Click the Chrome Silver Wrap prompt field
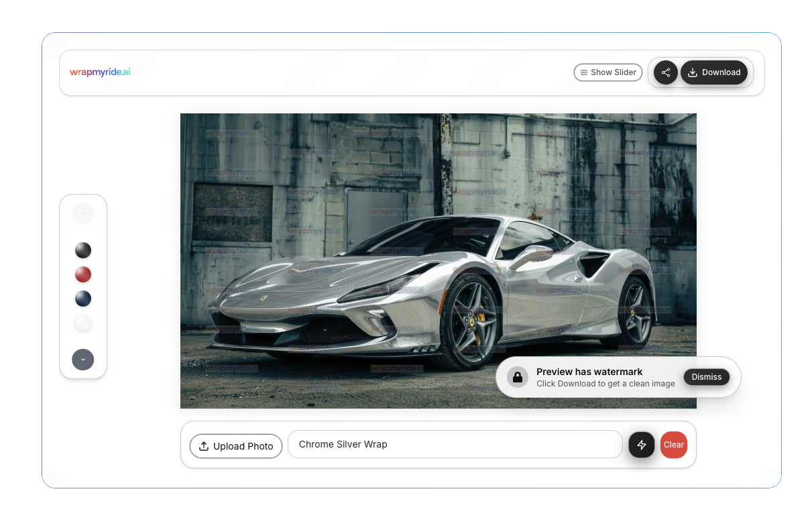 [x=455, y=444]
